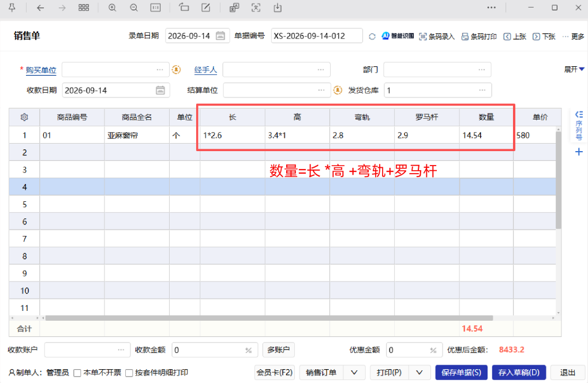Screen dimensions: 588x383
Task: Click the table's horizontal scrollbar thumb
Action: click(269, 318)
